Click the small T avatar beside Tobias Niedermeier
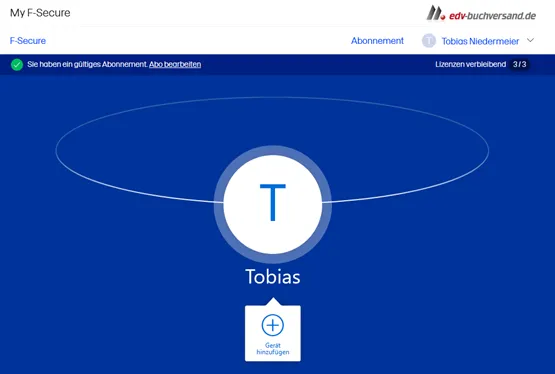This screenshot has width=555, height=374. 429,41
